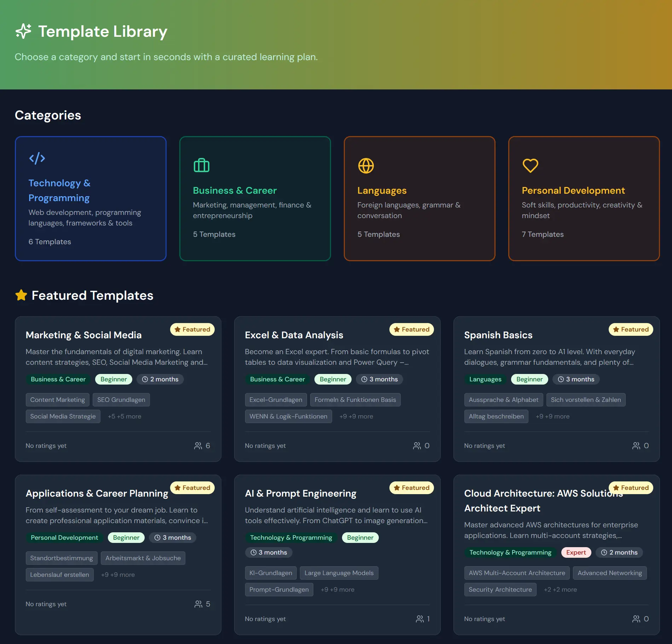This screenshot has height=644, width=672.
Task: Click users icon on Cloud Architecture card
Action: point(636,619)
